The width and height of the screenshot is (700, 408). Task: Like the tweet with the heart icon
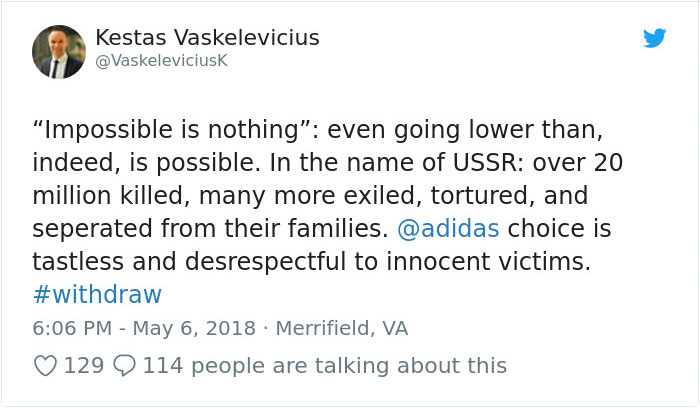point(45,366)
